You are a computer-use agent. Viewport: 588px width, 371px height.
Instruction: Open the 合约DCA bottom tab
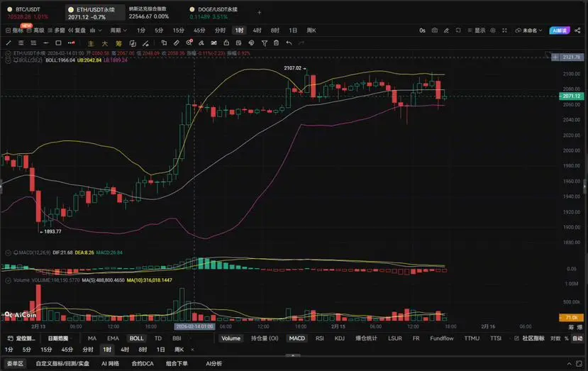point(143,363)
